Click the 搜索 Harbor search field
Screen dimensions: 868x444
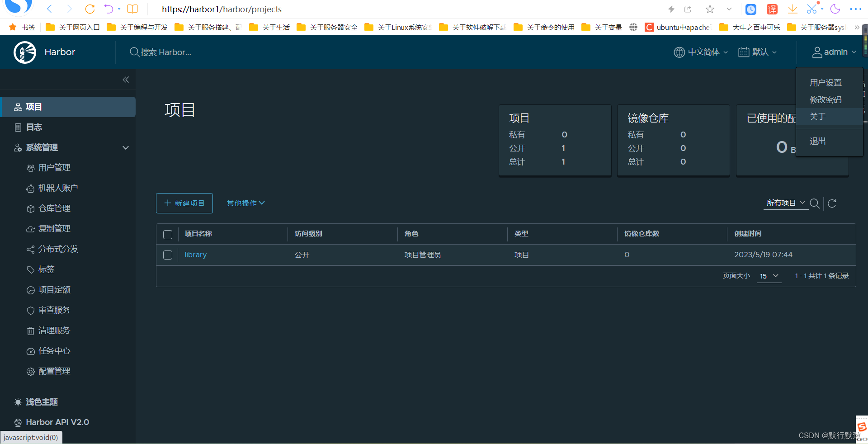coord(166,52)
